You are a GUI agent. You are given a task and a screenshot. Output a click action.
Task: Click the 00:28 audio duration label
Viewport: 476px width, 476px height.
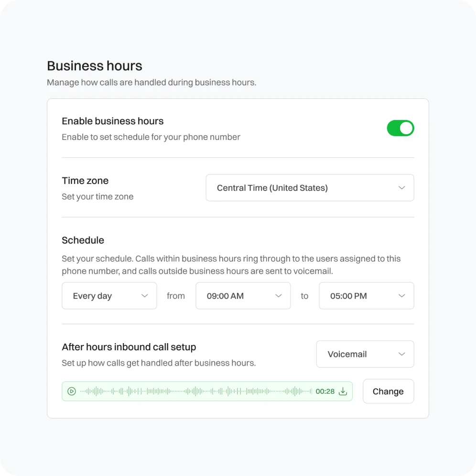point(325,391)
